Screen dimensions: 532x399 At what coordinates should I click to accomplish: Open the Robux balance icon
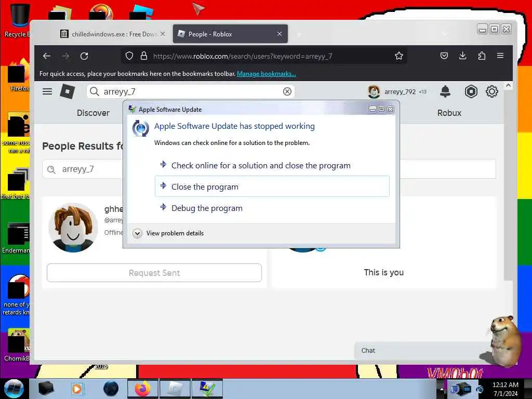point(471,91)
